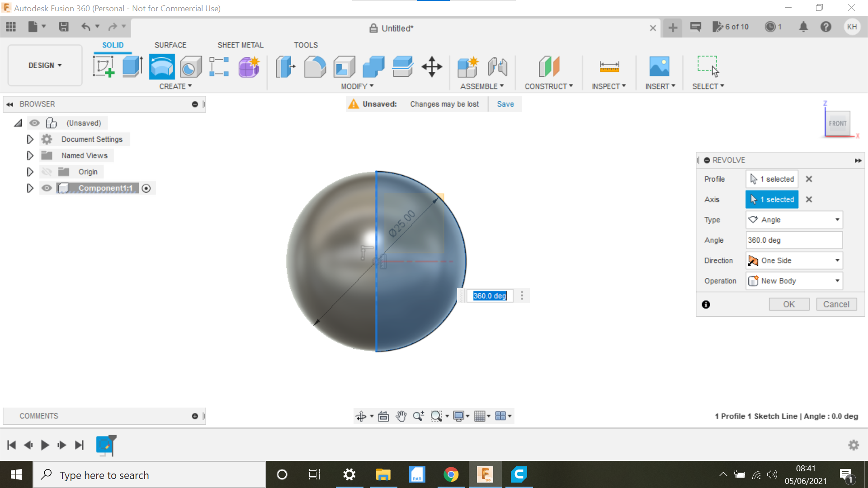Choose the Combine tool
The width and height of the screenshot is (868, 488).
[x=373, y=66]
